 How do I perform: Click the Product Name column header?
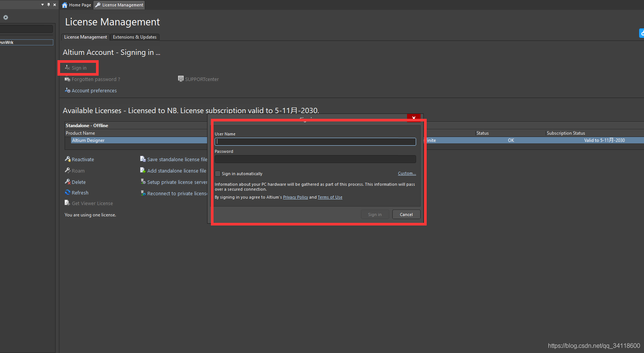[x=80, y=133]
